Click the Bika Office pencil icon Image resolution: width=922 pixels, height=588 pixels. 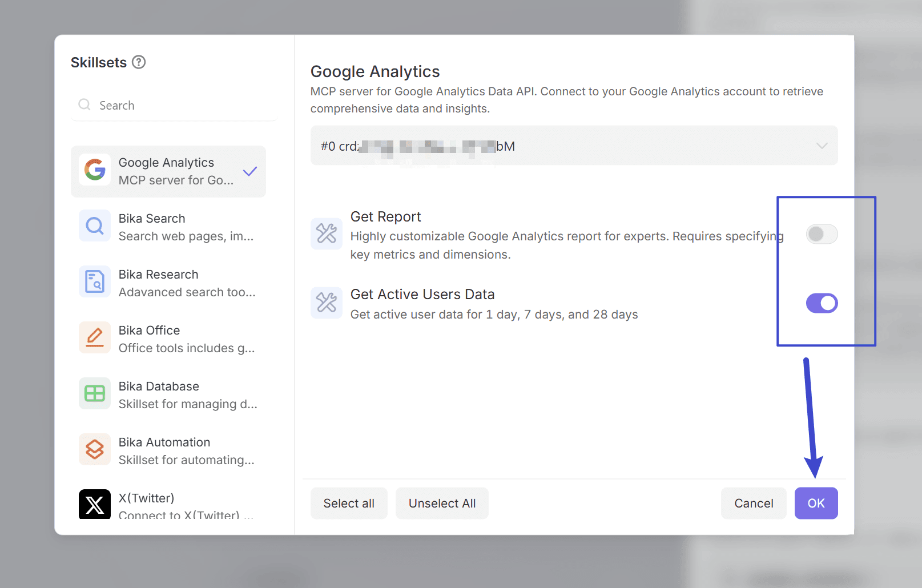point(95,338)
